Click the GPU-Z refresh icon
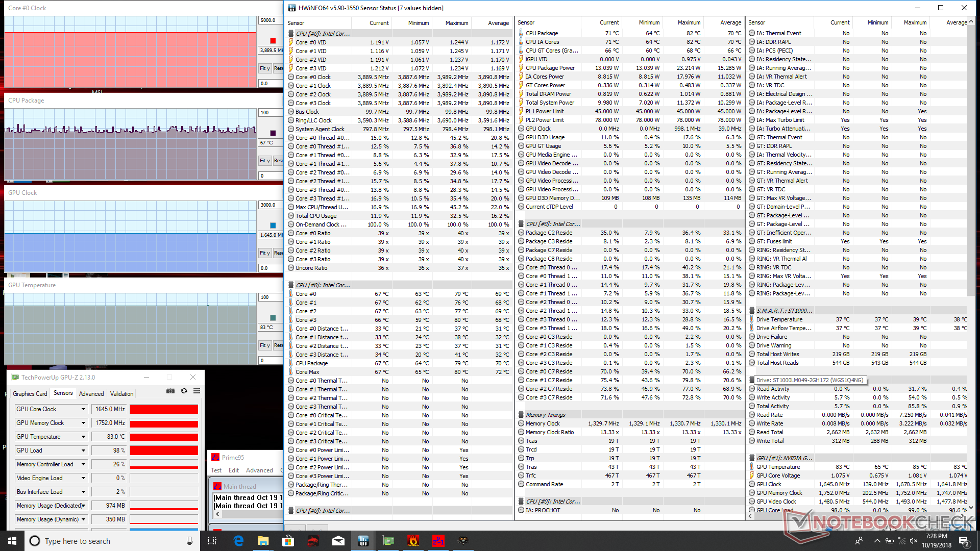The height and width of the screenshot is (551, 980). pyautogui.click(x=184, y=391)
